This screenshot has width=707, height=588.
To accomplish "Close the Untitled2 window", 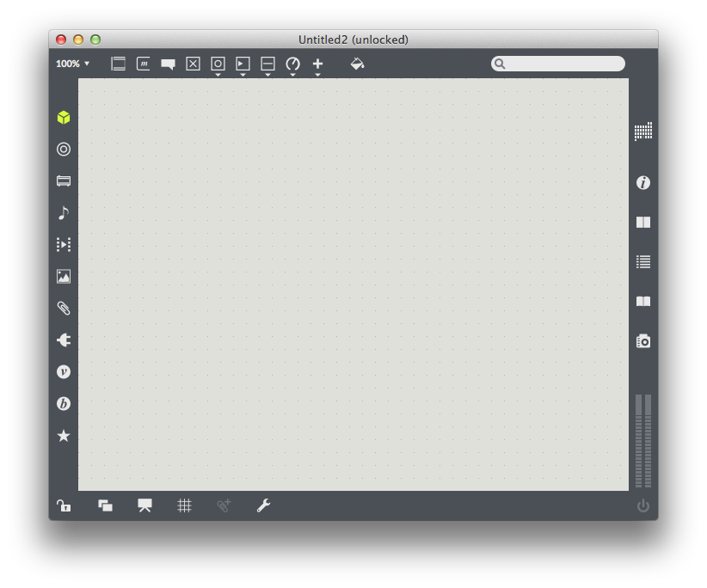I will [x=61, y=40].
